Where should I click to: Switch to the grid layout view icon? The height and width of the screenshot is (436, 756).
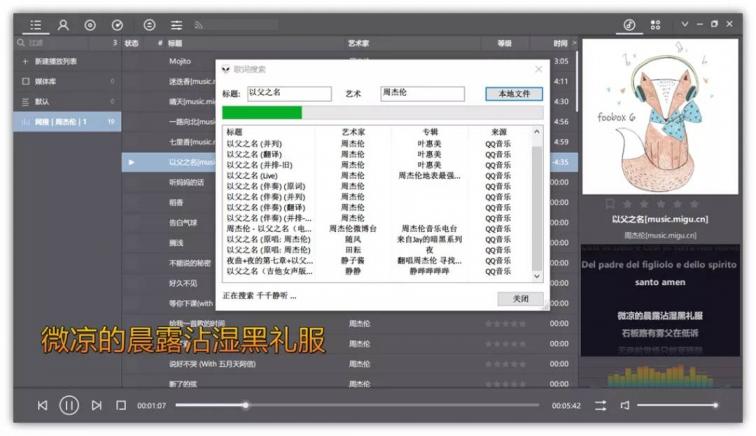click(655, 25)
